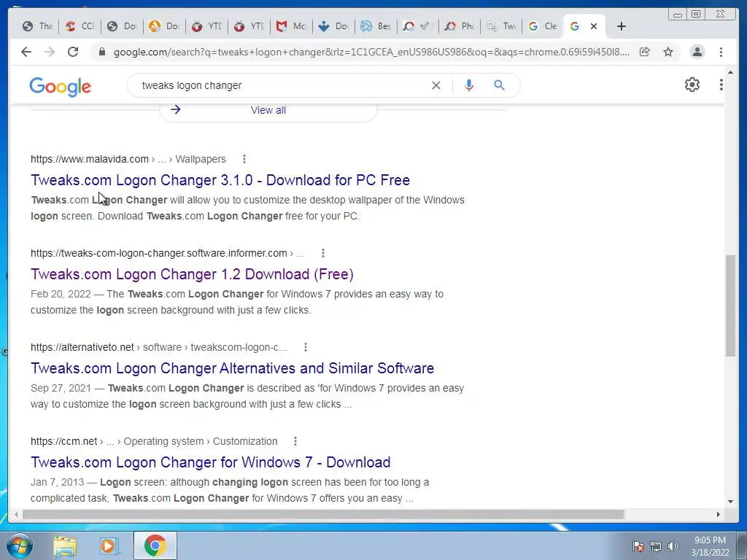This screenshot has width=747, height=560.
Task: Click the View all link
Action: click(268, 110)
